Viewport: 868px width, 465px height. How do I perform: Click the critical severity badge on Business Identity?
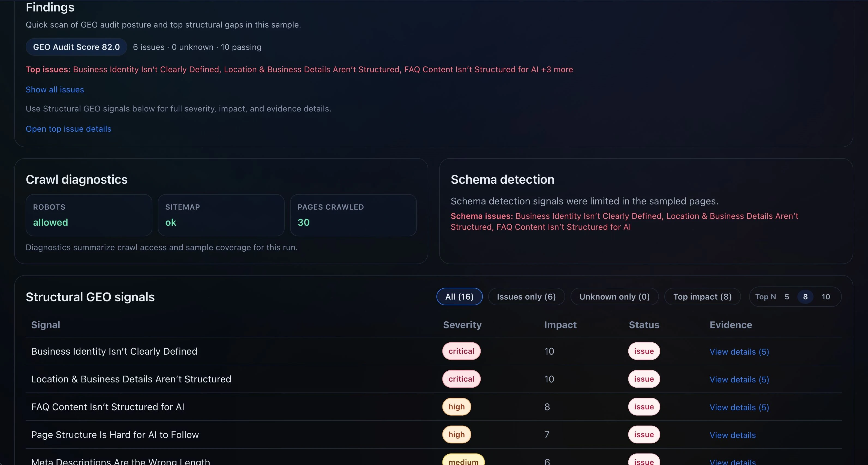(x=461, y=351)
